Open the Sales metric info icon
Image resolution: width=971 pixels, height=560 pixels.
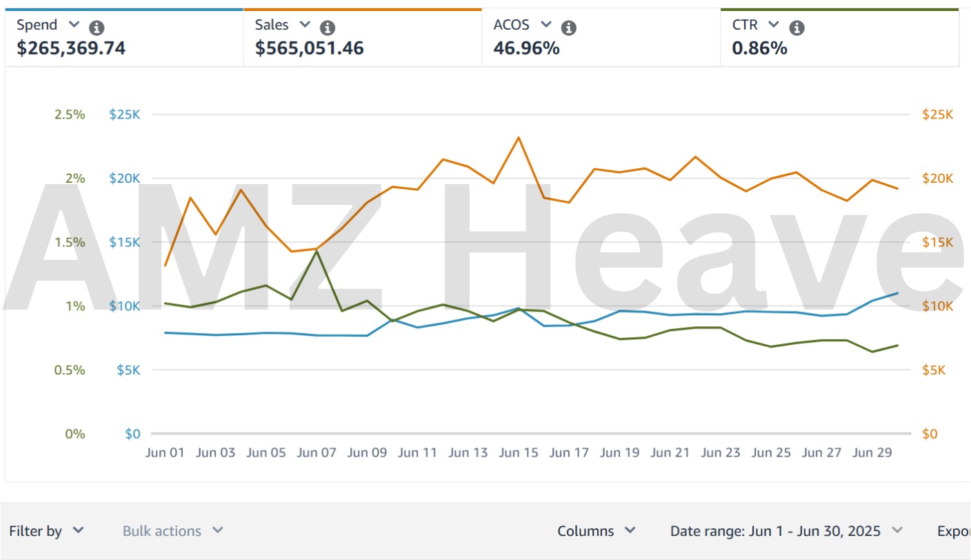328,28
